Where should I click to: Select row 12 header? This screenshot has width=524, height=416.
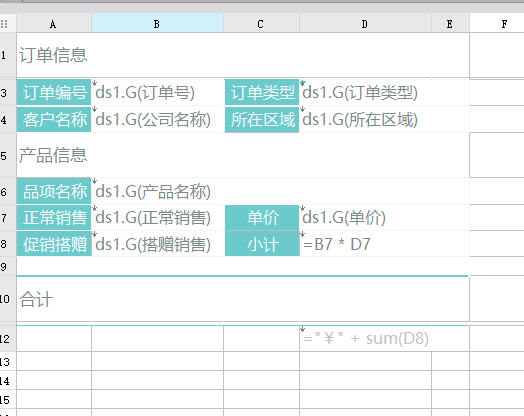(x=8, y=339)
